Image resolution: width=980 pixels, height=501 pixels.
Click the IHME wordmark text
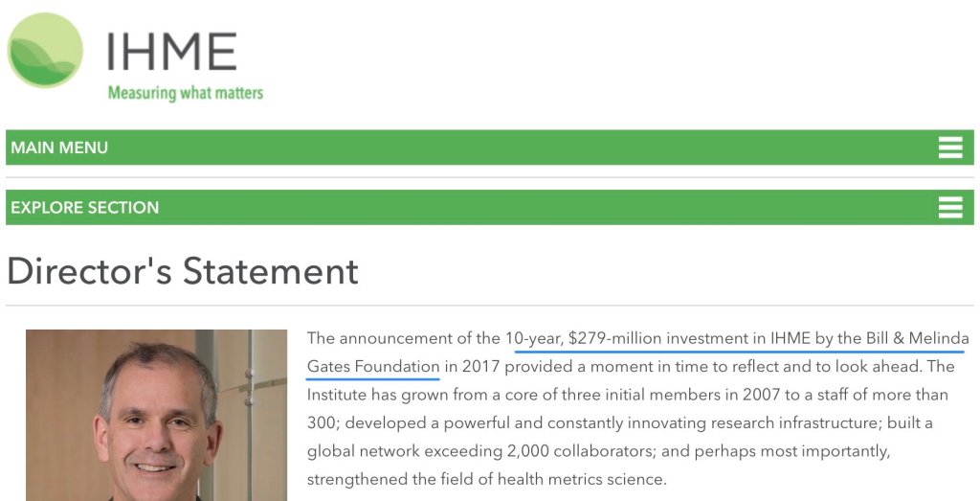[x=171, y=51]
